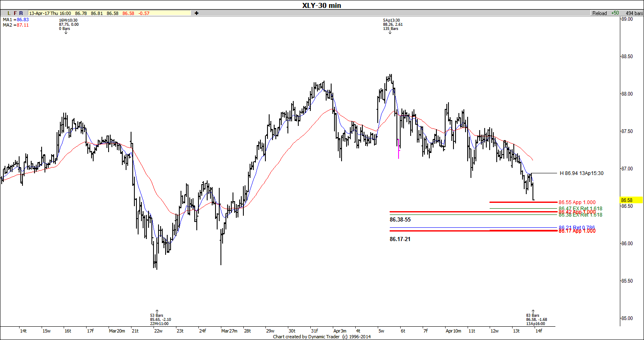Select the 86.38-55 zone text label
Screen dimensions: 644x340
point(400,219)
